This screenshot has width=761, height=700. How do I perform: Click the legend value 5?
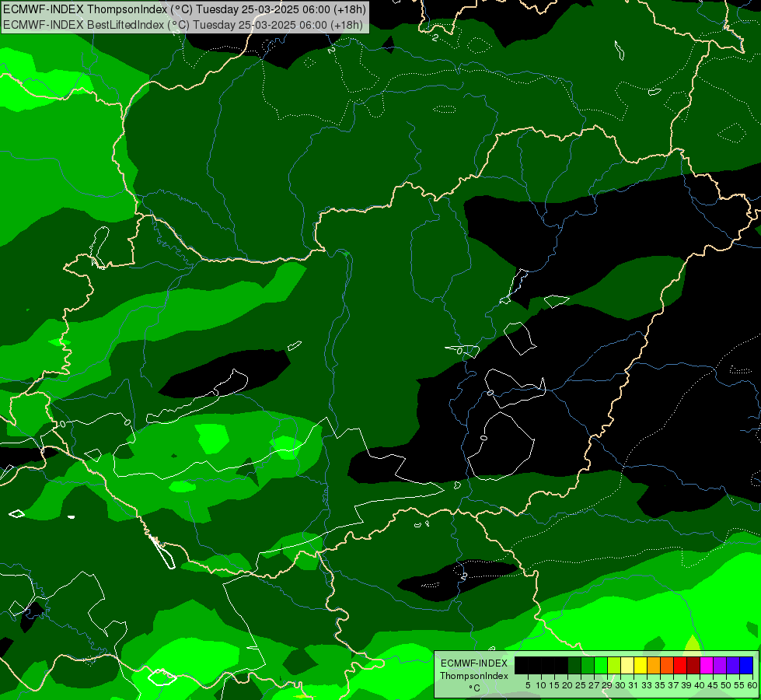[528, 685]
